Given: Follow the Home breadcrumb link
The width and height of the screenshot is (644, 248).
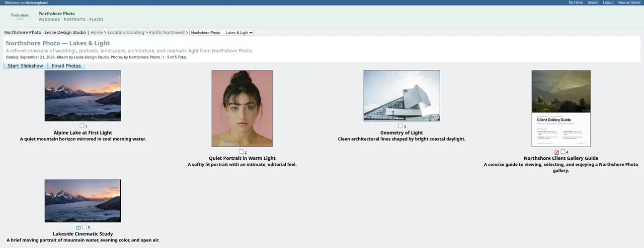Looking at the screenshot, I should (x=97, y=32).
